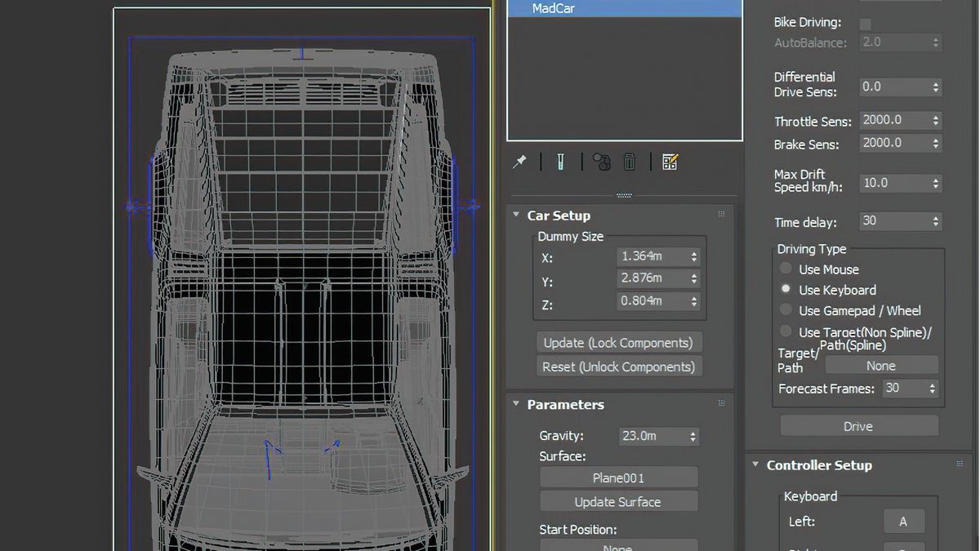Screen dimensions: 980x551
Task: Click the Drive button
Action: [x=858, y=425]
